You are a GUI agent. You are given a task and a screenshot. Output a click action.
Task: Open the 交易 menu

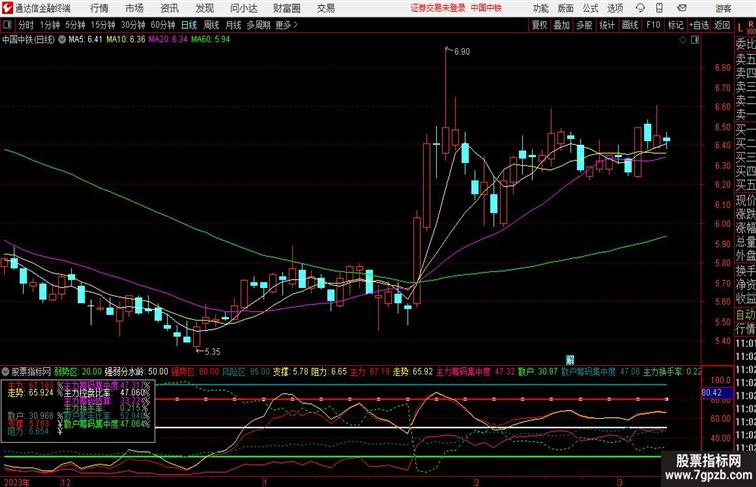pos(325,8)
